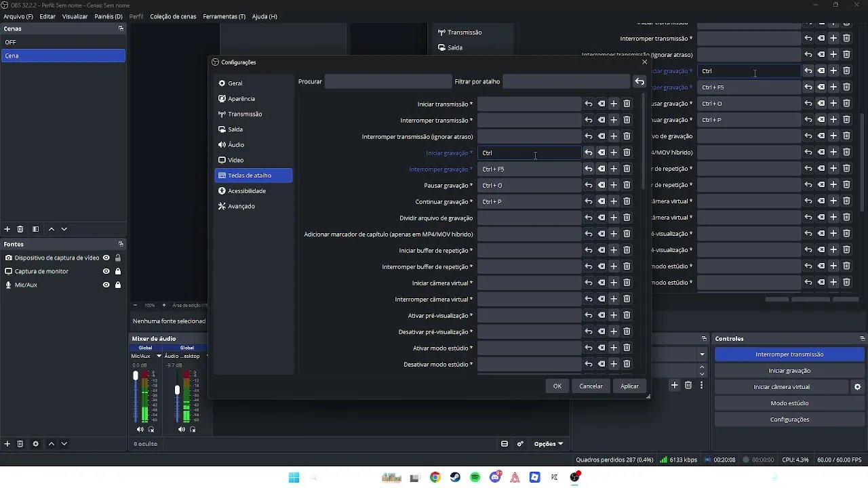Clear Iniciar gravação hotkey in Configurações dialog
This screenshot has width=868, height=488.
click(601, 152)
